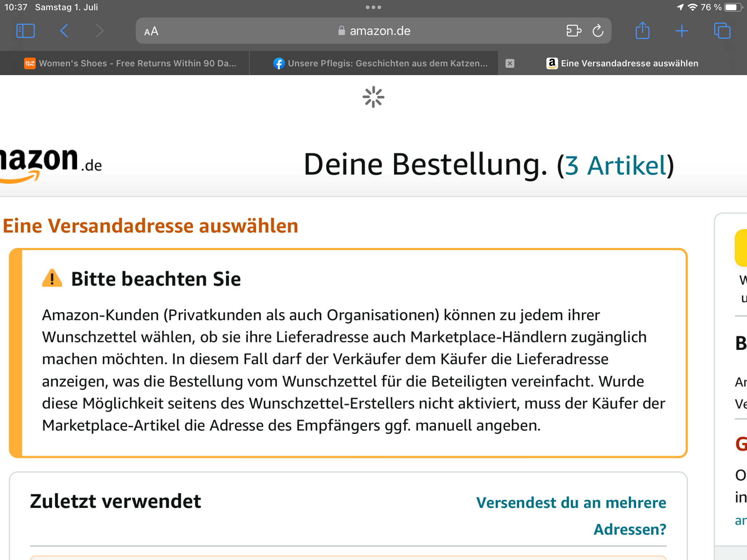
Task: Switch to Women's Shoes Temu tab
Action: tap(125, 63)
